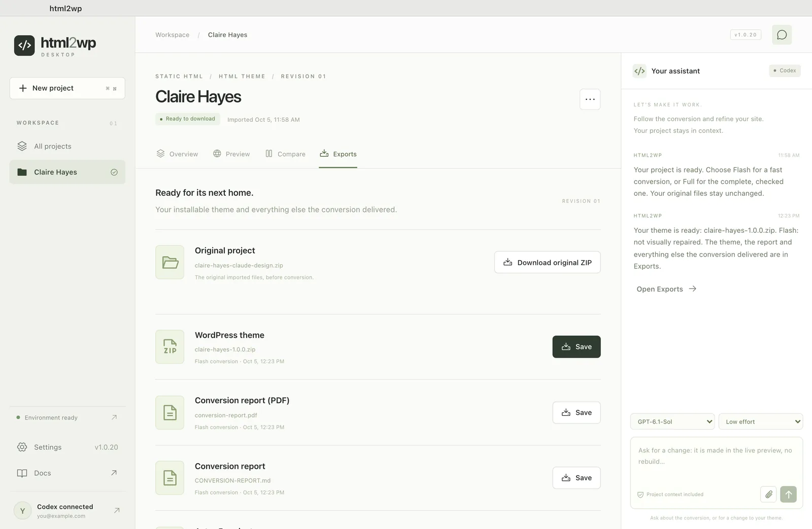Click the WordPress theme ZIP file icon

click(x=170, y=347)
